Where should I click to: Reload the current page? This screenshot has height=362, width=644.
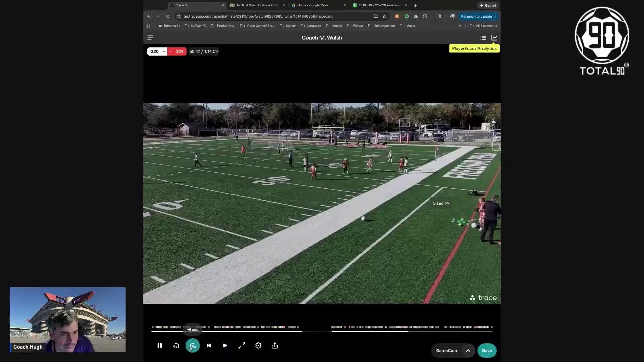pos(168,16)
